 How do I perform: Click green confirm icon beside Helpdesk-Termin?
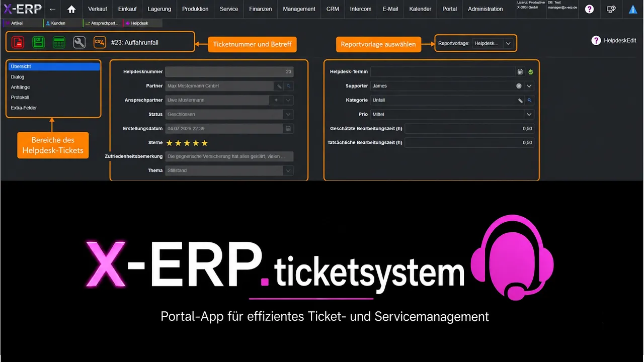[530, 72]
